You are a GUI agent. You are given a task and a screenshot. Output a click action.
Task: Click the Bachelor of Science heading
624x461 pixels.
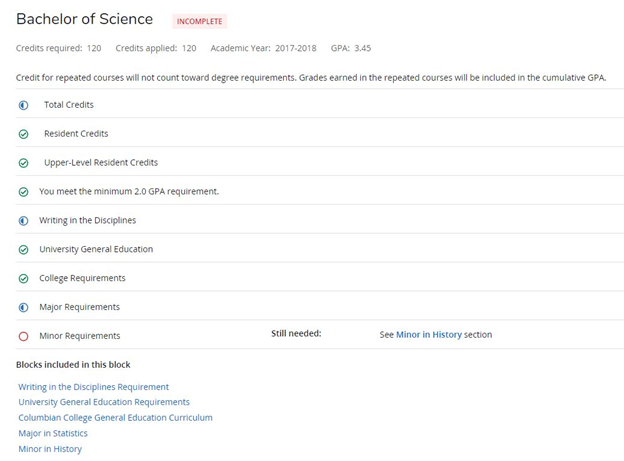pos(84,19)
